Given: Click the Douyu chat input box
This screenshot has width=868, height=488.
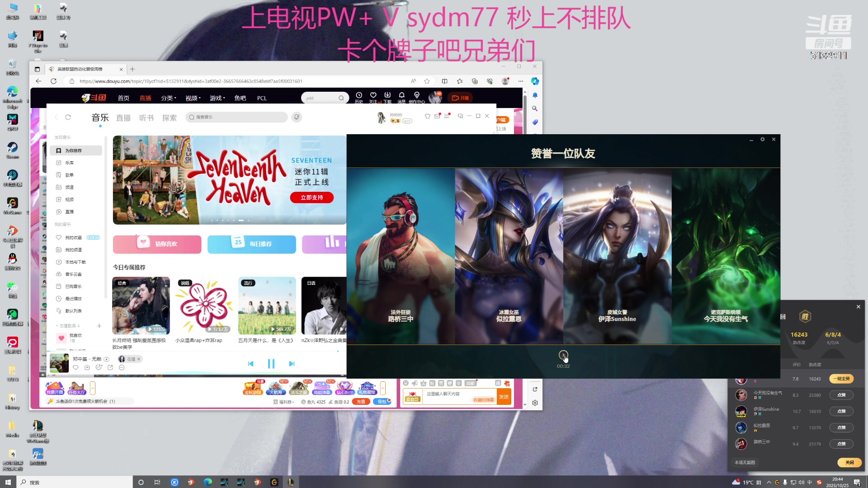Looking at the screenshot, I should point(459,396).
